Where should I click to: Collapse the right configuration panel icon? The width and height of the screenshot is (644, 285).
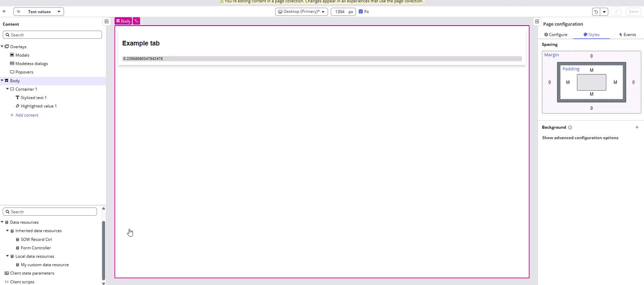(x=537, y=22)
